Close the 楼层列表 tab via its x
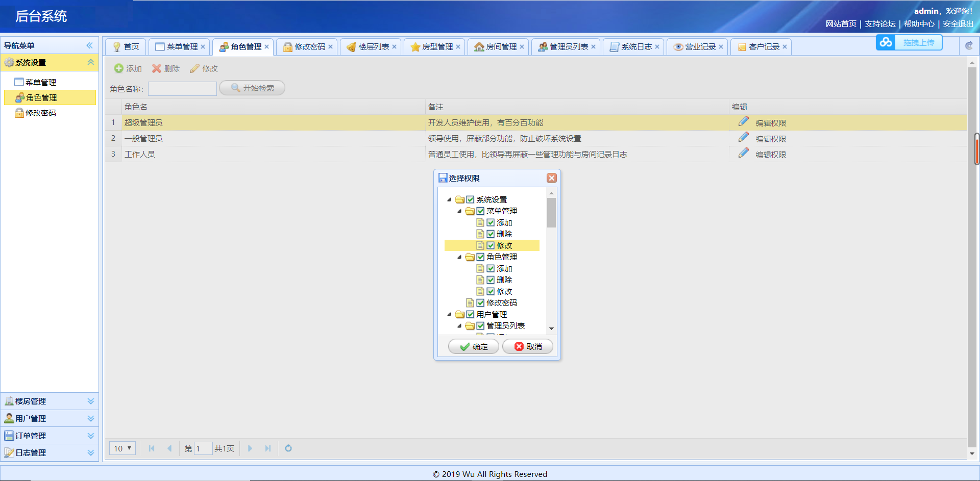Viewport: 980px width, 481px height. [x=394, y=46]
